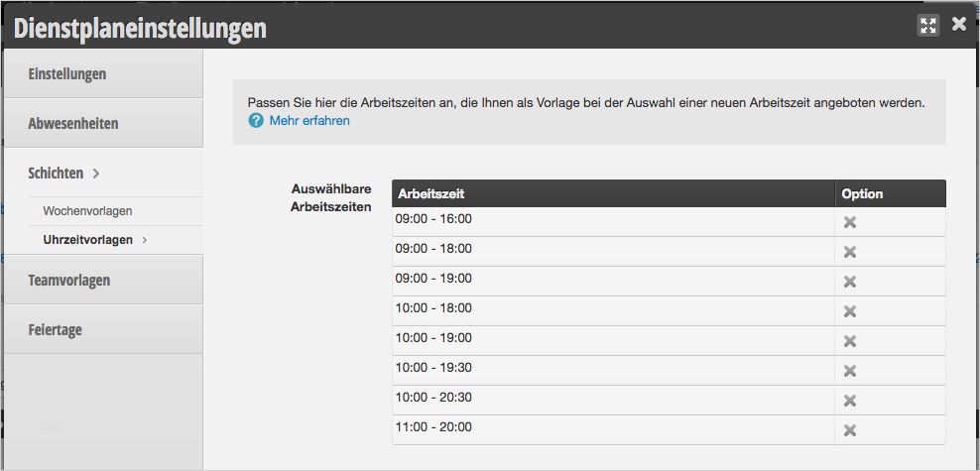The image size is (980, 471).
Task: Open the Einstellungen tab
Action: coord(67,74)
